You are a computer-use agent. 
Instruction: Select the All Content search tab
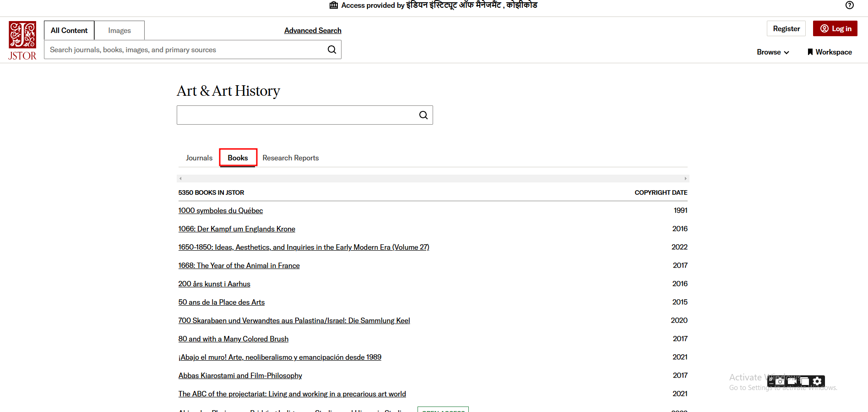[69, 30]
